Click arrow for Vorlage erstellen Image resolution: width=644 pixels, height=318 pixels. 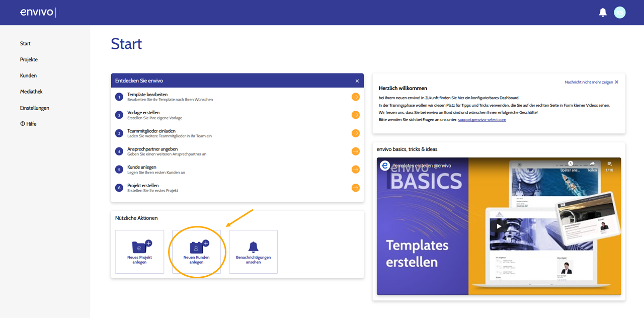coord(356,115)
